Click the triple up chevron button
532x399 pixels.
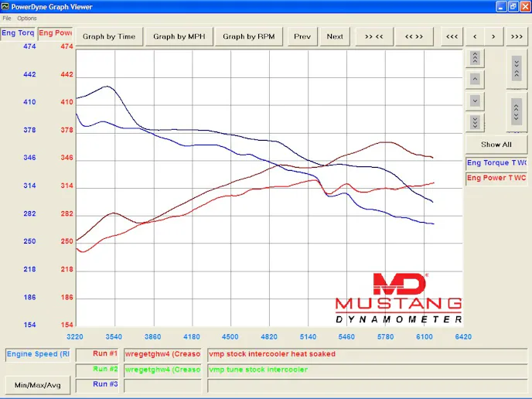pos(475,58)
